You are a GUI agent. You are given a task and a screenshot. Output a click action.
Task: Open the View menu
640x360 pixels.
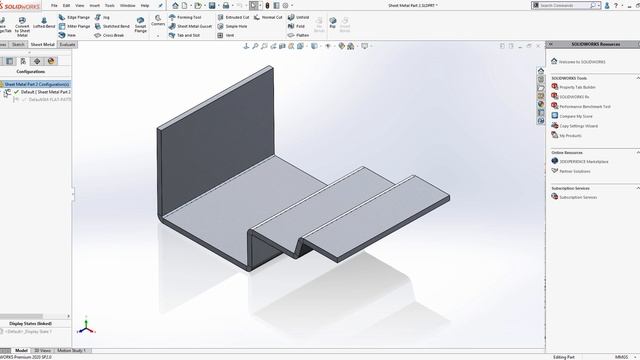(80, 6)
